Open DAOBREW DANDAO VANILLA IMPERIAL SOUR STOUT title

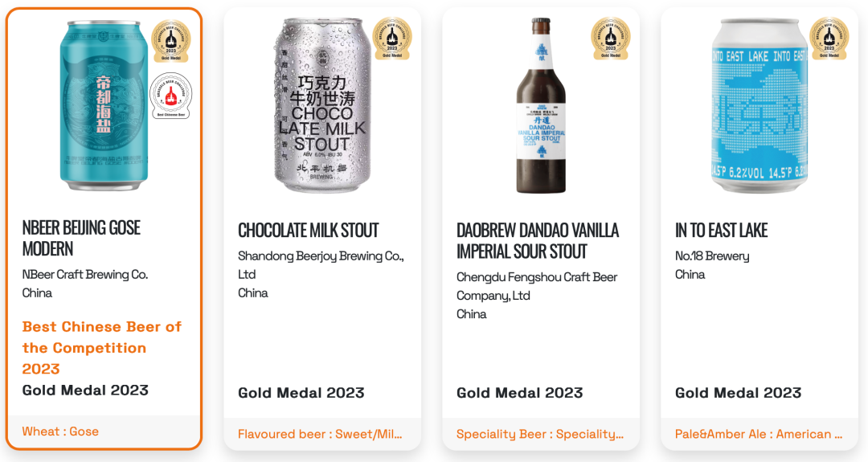coord(538,241)
